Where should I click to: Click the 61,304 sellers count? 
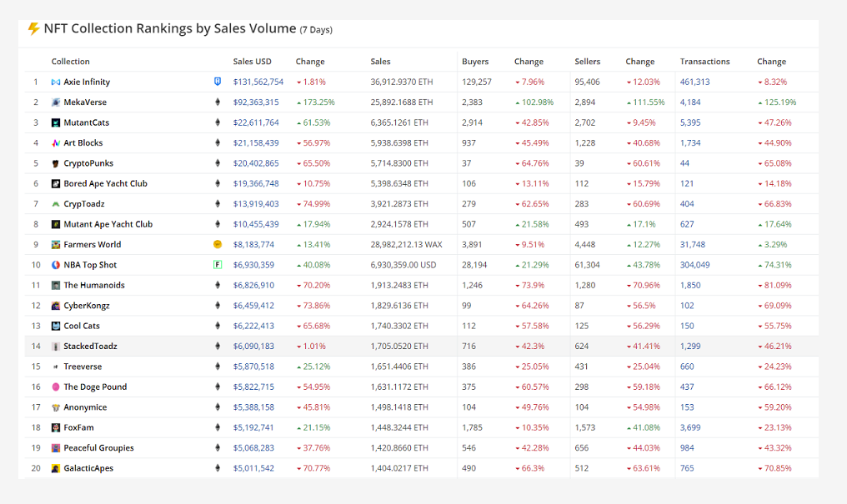[587, 265]
